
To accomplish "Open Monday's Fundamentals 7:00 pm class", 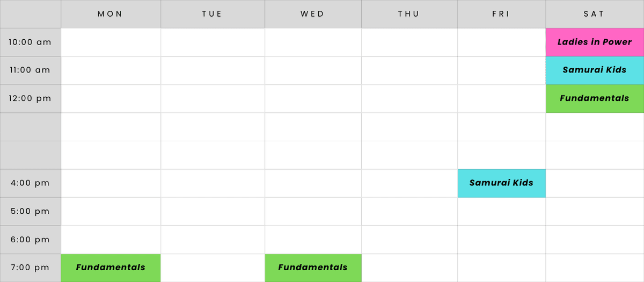I will [x=111, y=267].
